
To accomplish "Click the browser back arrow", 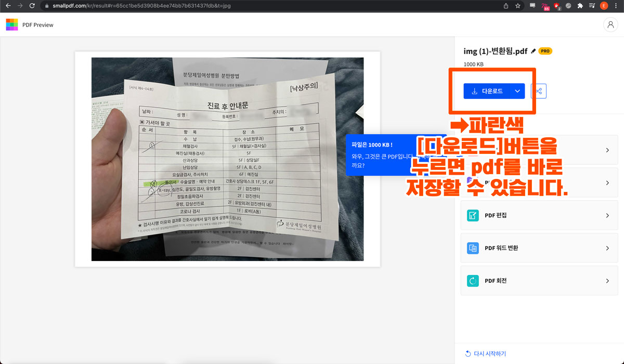I will tap(8, 6).
